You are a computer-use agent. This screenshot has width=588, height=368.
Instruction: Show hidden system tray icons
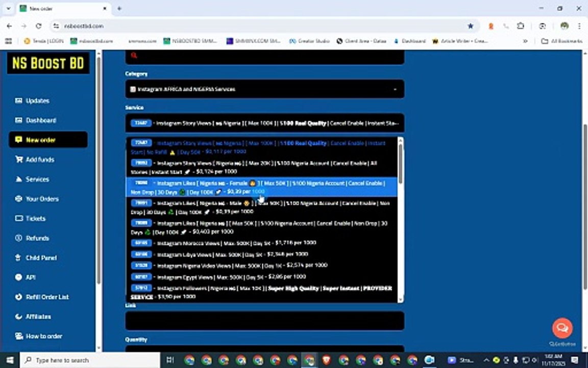486,360
